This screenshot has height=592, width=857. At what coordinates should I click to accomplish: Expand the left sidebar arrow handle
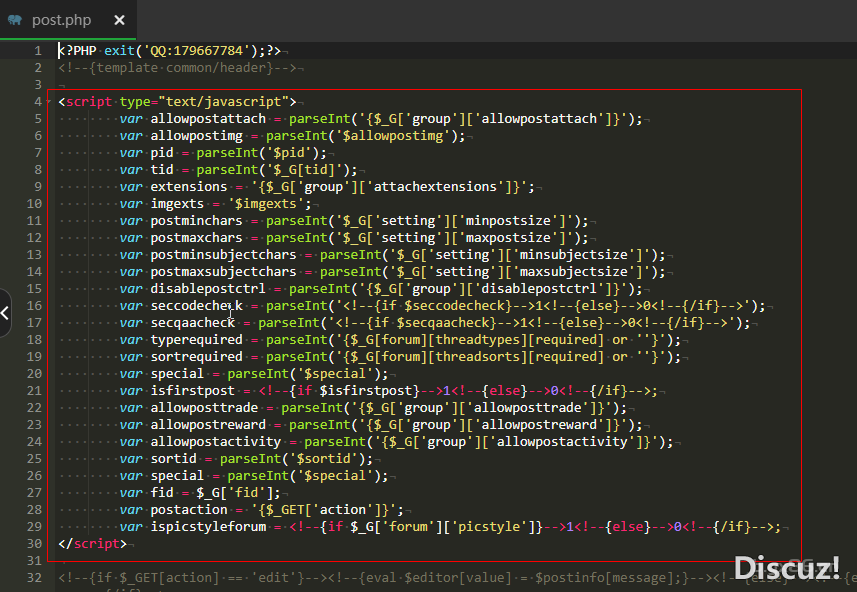pyautogui.click(x=5, y=313)
